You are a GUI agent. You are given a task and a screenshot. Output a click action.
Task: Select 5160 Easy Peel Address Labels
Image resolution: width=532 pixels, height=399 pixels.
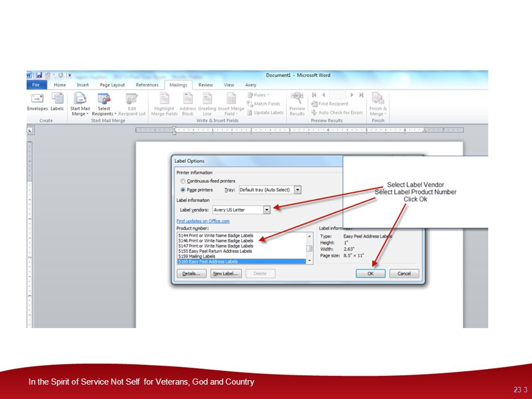coord(242,261)
